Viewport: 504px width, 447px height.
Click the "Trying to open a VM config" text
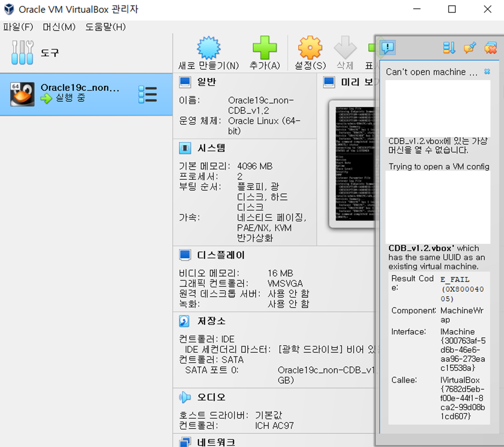(x=439, y=166)
